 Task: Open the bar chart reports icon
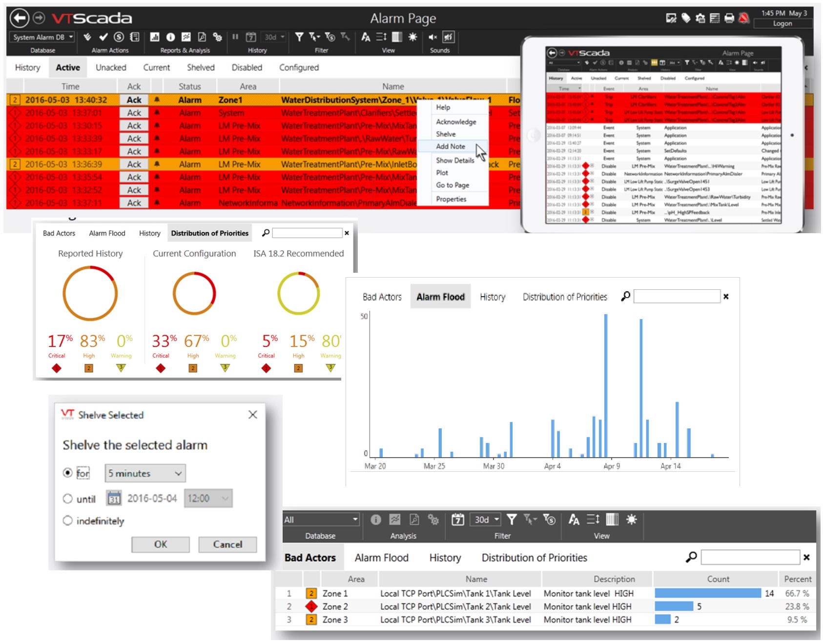click(x=155, y=37)
